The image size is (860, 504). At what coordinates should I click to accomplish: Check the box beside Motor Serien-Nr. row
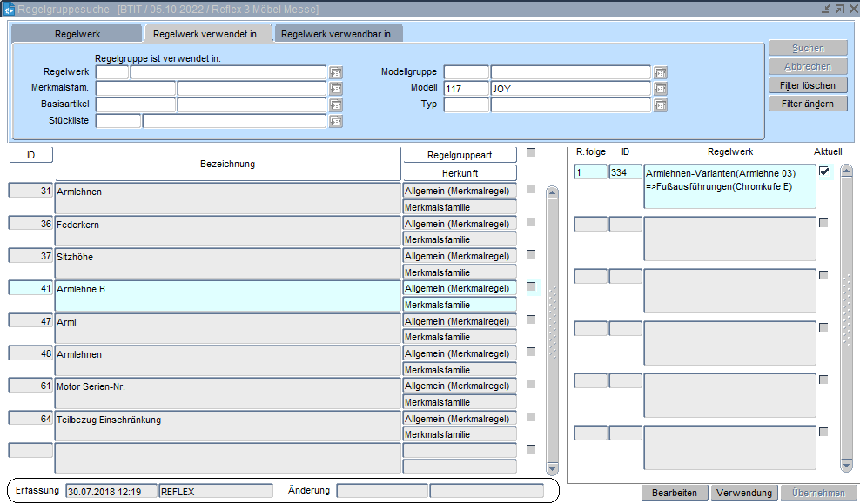531,384
